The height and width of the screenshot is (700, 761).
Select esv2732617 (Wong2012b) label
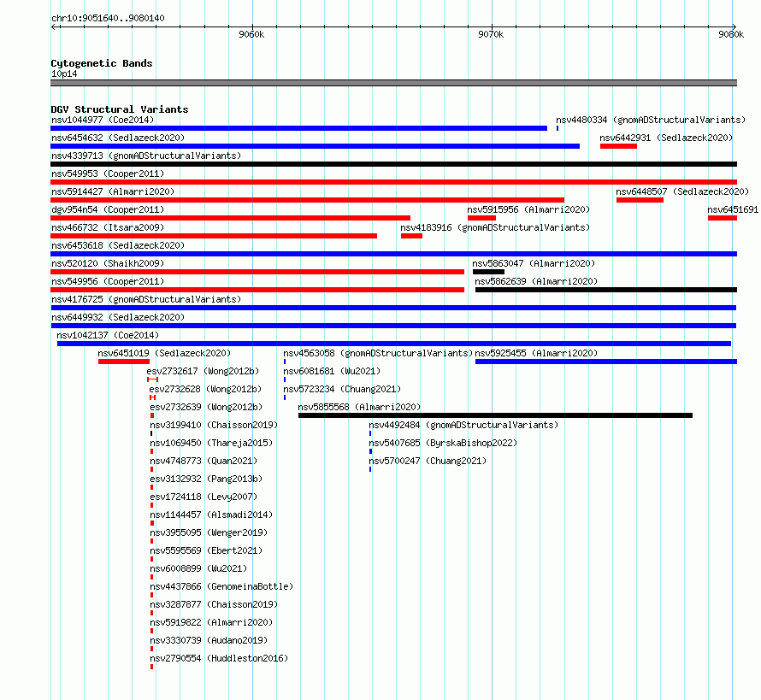coord(203,371)
